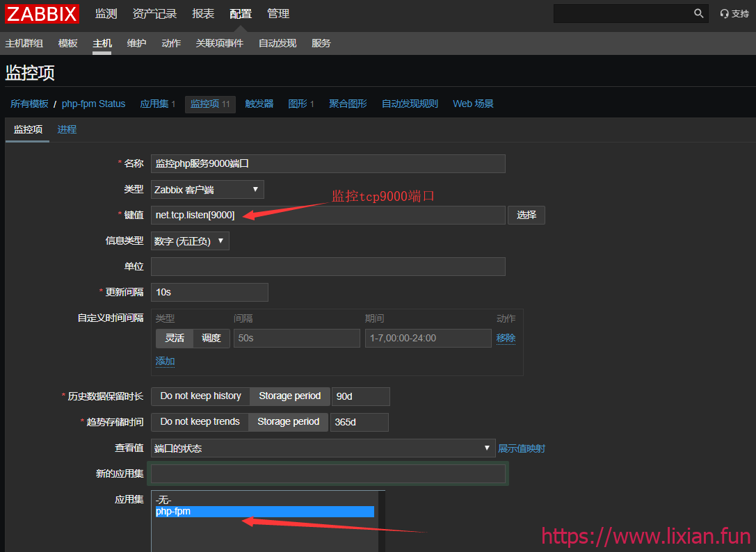Viewport: 756px width, 552px height.
Task: Click the 名称 name field
Action: point(328,163)
